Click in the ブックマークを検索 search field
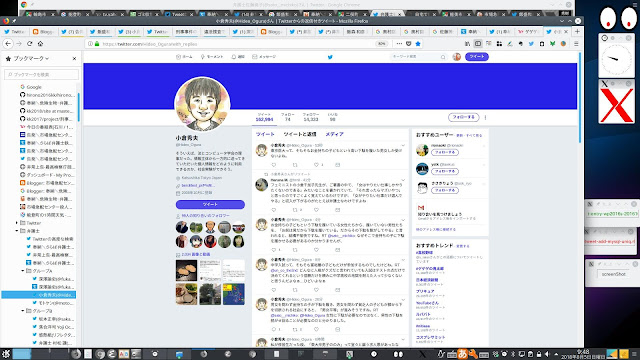 [x=41, y=74]
